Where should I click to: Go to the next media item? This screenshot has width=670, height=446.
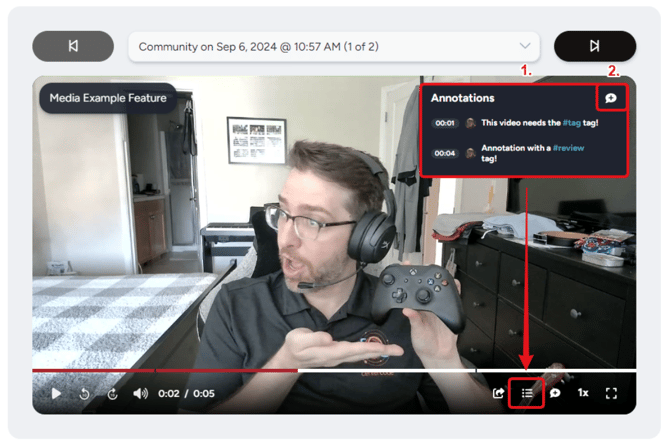click(x=594, y=46)
